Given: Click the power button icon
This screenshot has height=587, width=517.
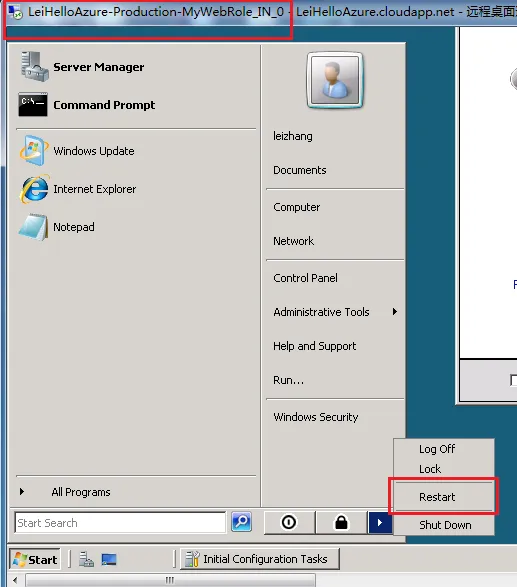Looking at the screenshot, I should click(289, 522).
